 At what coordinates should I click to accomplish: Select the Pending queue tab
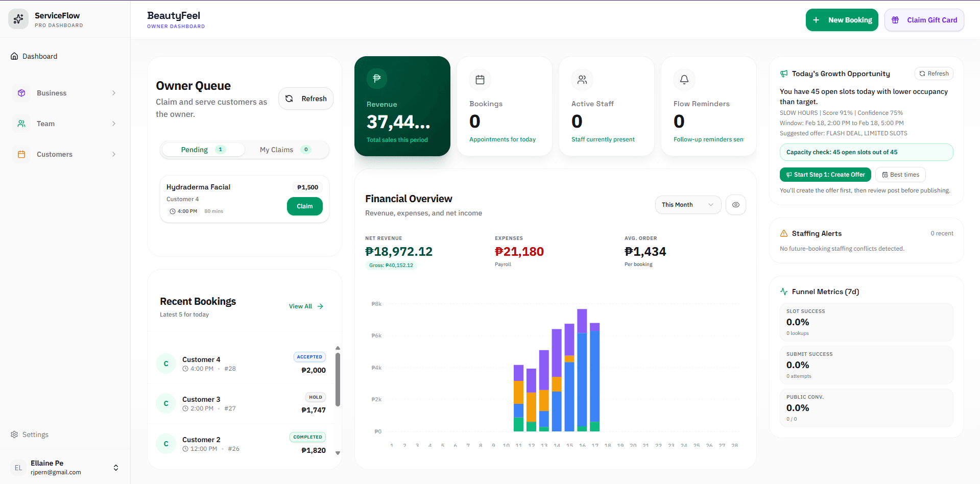click(202, 150)
